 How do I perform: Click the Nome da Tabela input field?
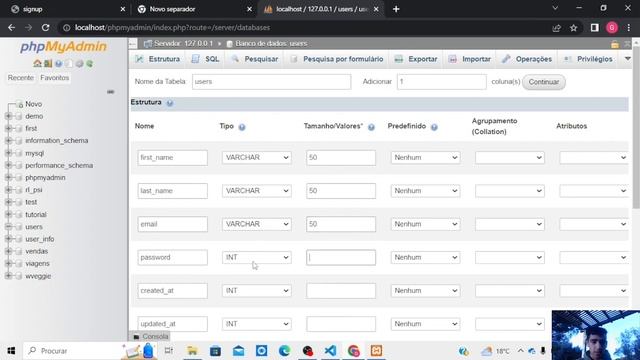271,82
